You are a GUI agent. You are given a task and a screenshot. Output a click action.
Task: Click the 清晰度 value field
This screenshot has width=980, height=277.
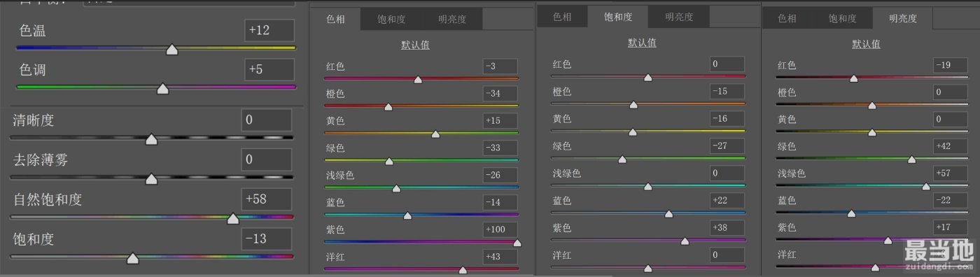(266, 120)
